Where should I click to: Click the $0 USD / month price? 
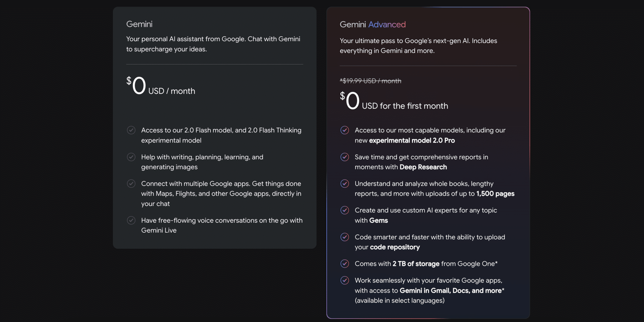coord(160,86)
